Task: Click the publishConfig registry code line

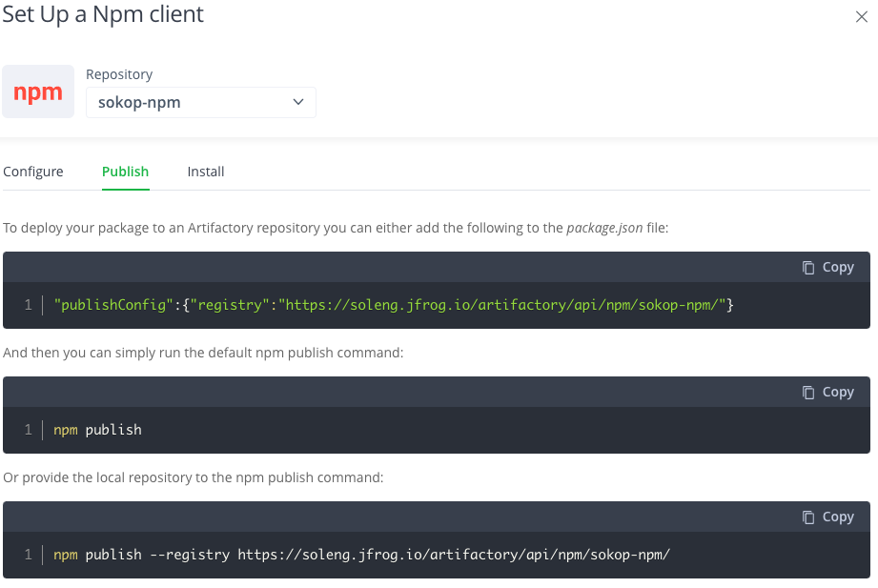Action: coord(394,305)
